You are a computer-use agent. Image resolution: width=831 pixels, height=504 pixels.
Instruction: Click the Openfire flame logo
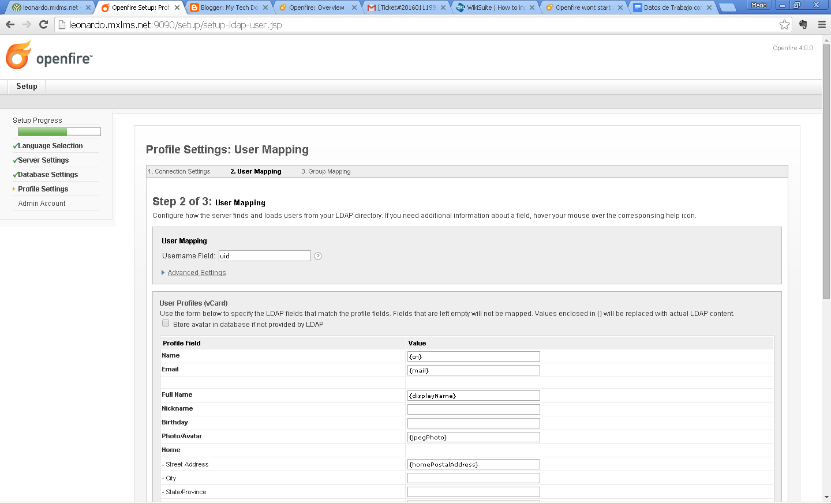(18, 55)
